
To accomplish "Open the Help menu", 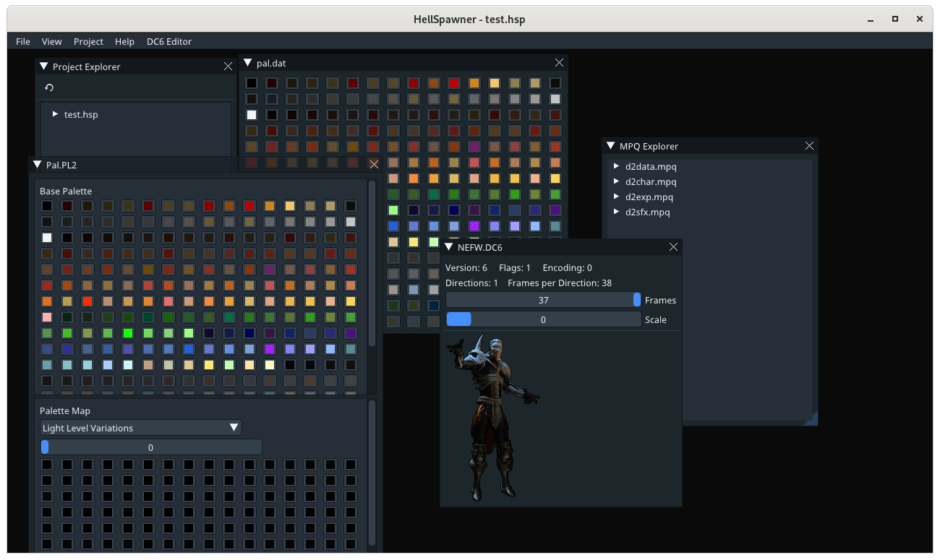I will (x=124, y=41).
